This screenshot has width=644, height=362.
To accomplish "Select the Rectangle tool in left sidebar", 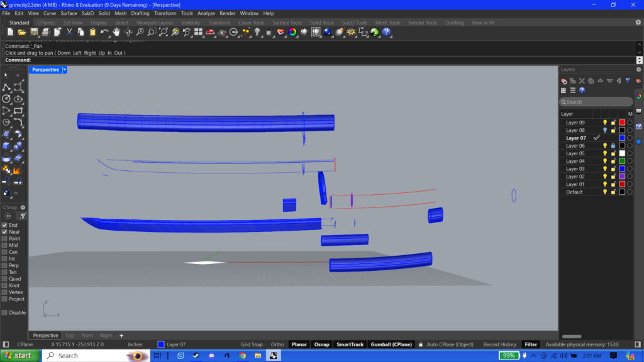I will click(18, 111).
